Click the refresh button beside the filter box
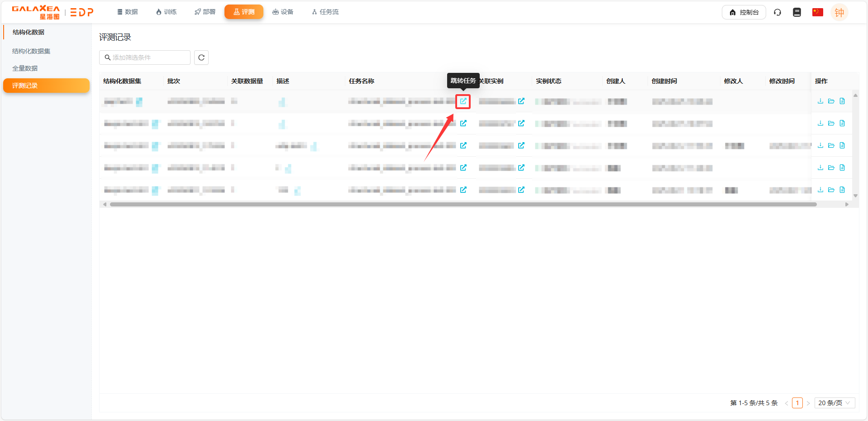The image size is (868, 421). pos(201,57)
